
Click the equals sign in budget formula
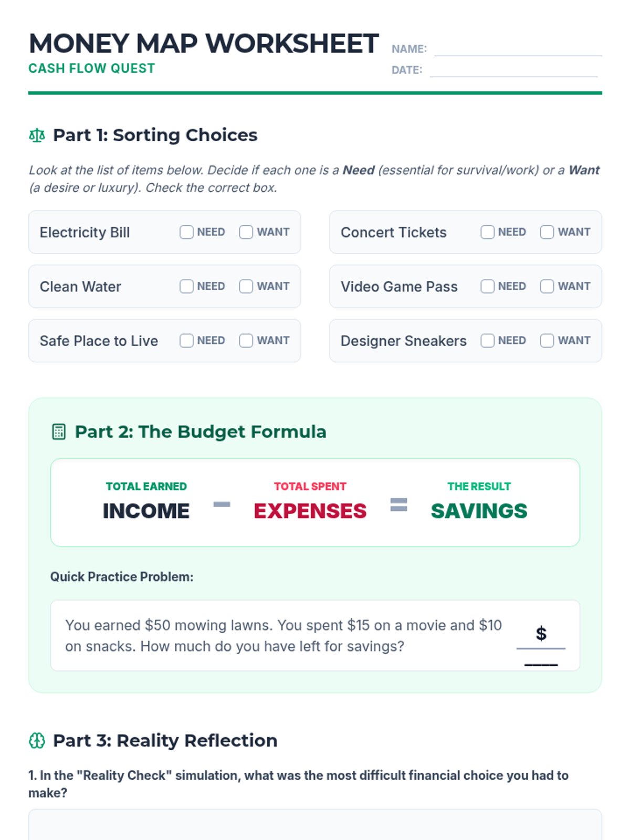398,505
